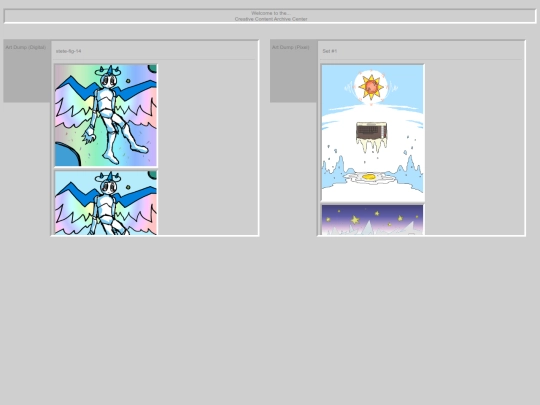
Task: Click the 'Welcome to the...' header line
Action: tap(271, 13)
